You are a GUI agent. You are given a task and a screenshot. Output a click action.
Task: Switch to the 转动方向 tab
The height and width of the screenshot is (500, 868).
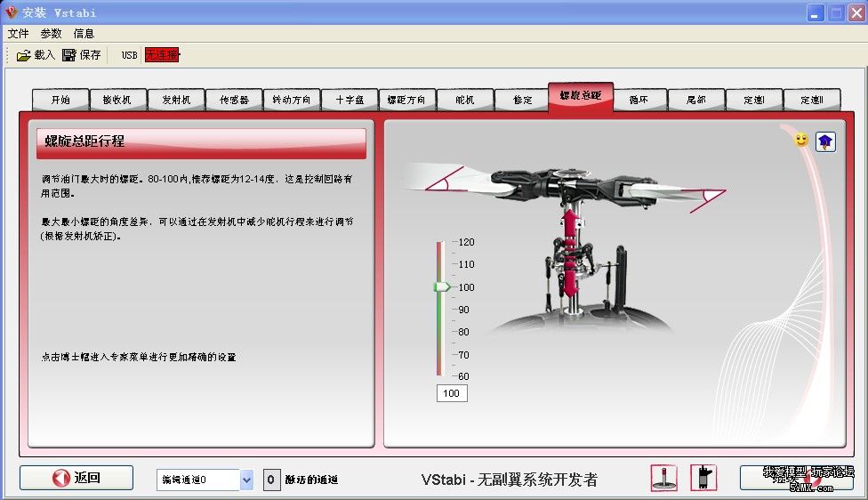point(292,100)
